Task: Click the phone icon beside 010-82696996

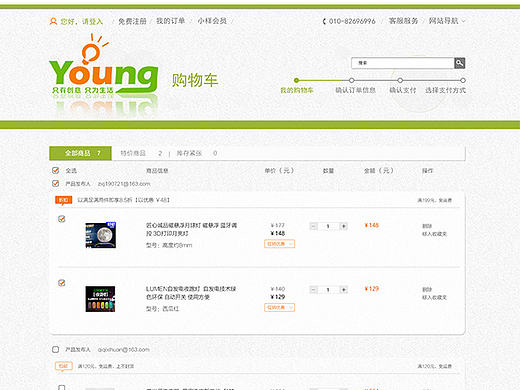Action: click(324, 21)
